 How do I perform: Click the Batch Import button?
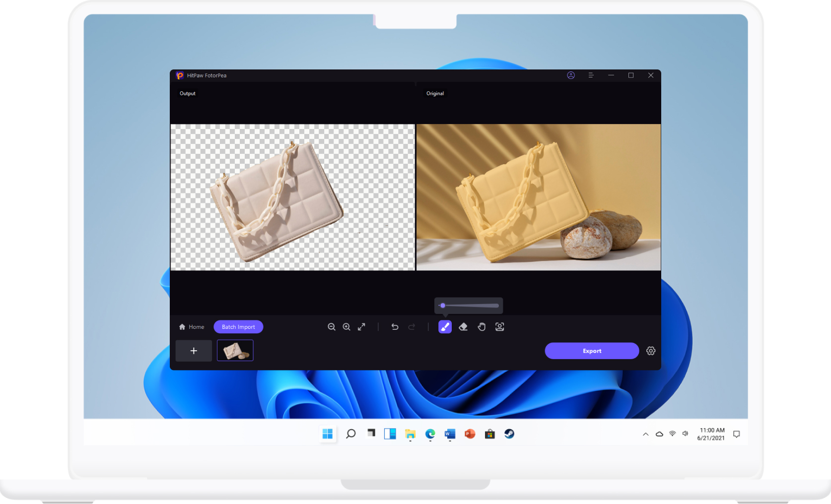coord(238,327)
